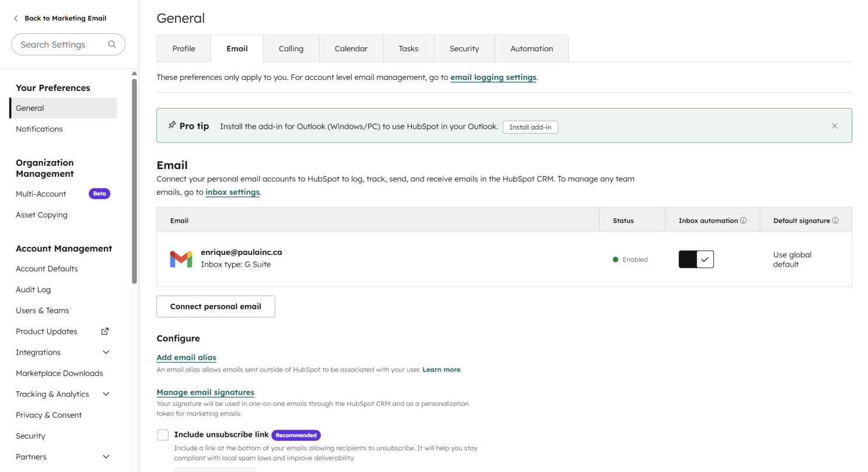This screenshot has width=868, height=472.
Task: Open Asset Copying settings
Action: coord(41,215)
